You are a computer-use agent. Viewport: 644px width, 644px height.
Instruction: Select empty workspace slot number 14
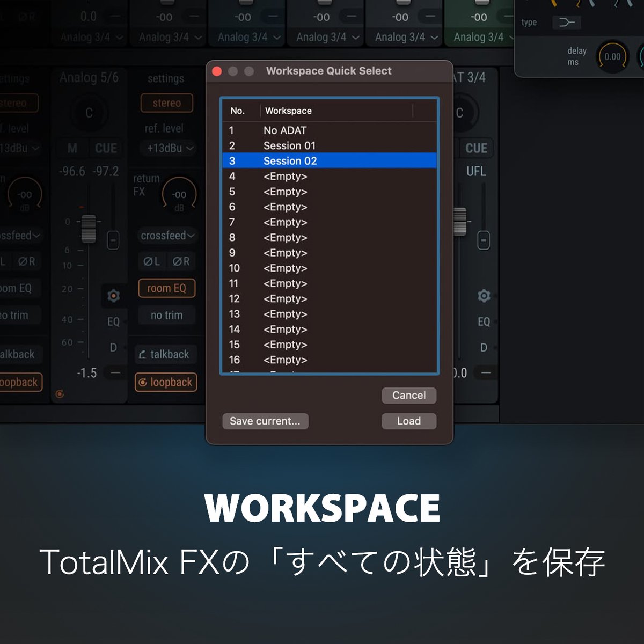[x=330, y=329]
